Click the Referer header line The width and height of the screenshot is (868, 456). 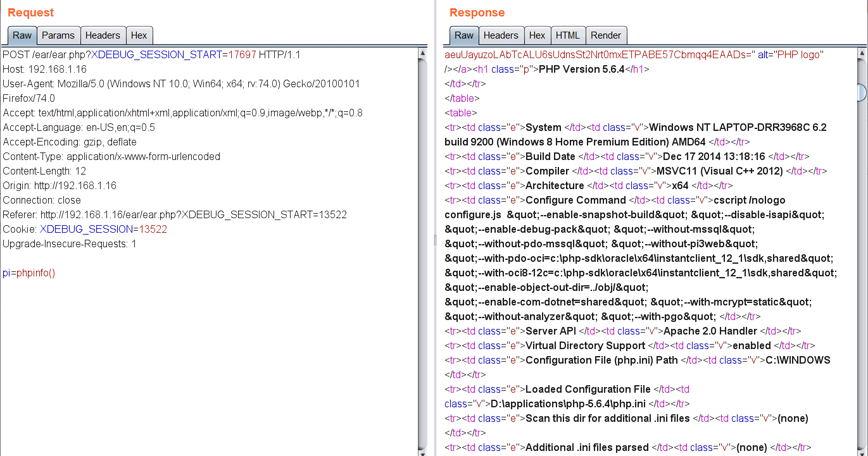pyautogui.click(x=174, y=214)
